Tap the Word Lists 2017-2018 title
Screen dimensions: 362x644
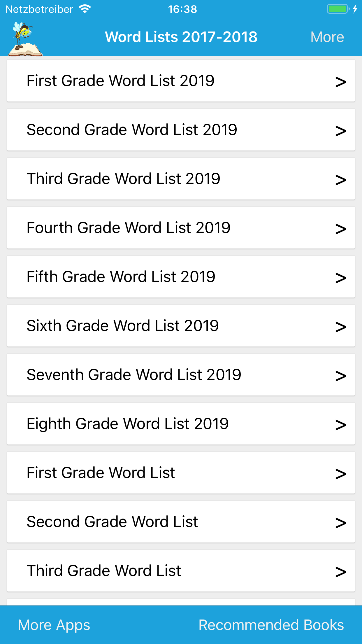pos(181,37)
